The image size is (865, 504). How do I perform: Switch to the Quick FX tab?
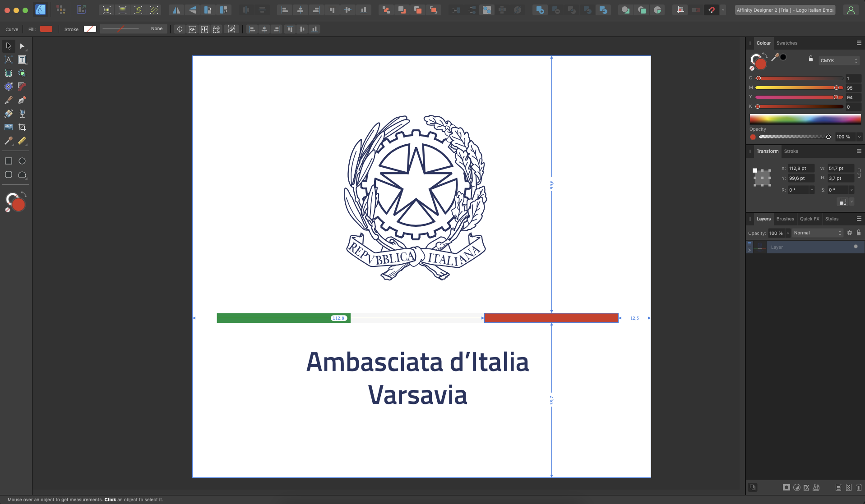pos(809,219)
